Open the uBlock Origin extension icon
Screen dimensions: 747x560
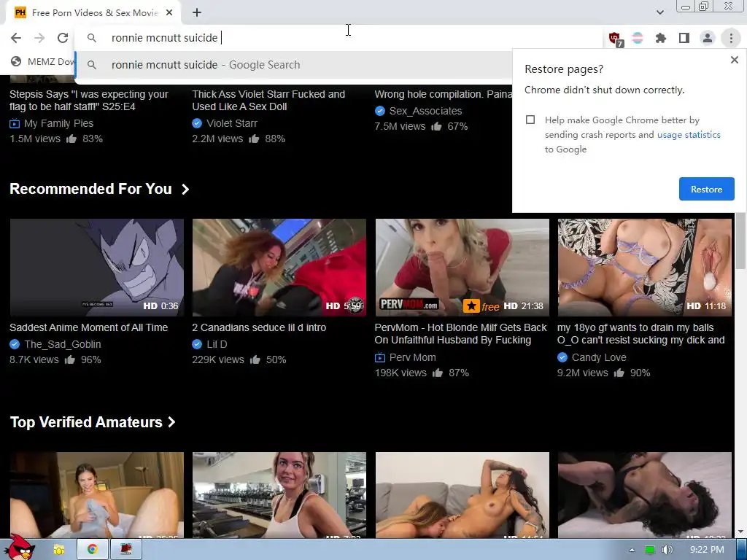tap(614, 38)
